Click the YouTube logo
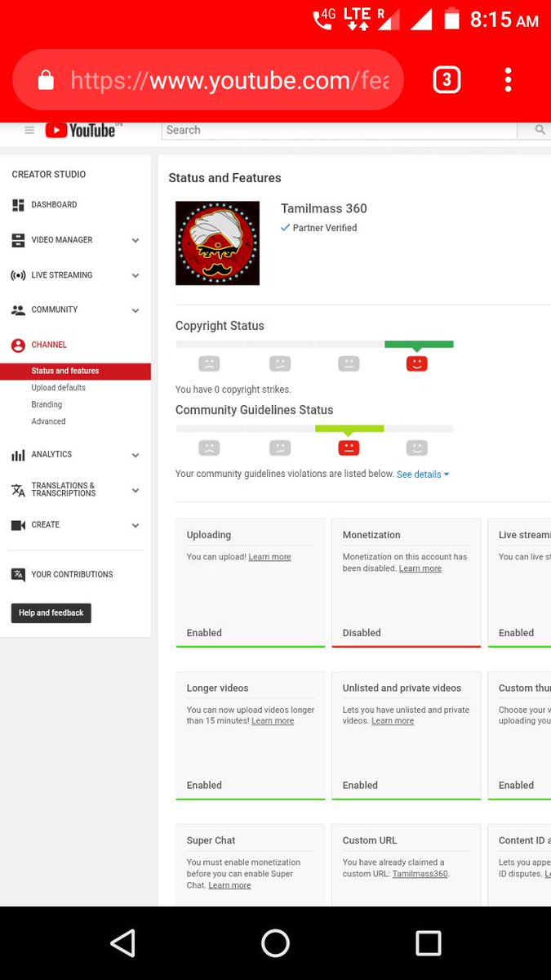 coord(81,130)
